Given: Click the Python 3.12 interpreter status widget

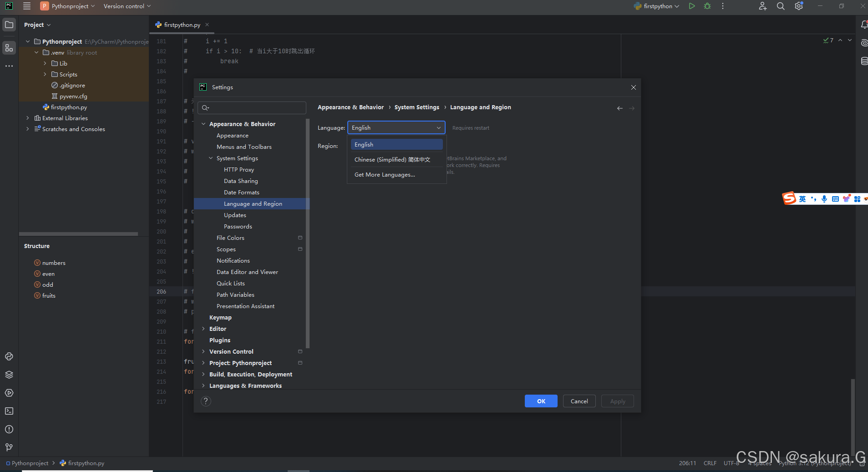Looking at the screenshot, I should tap(815, 463).
